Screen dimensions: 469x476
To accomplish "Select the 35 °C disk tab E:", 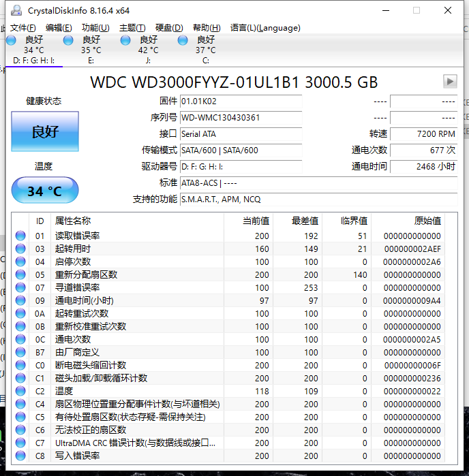I will pos(91,50).
